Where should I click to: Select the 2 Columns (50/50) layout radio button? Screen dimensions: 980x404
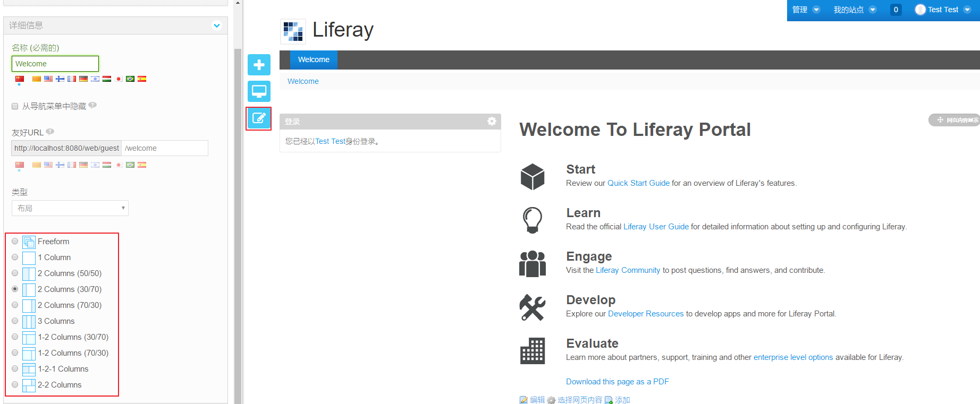pos(15,273)
